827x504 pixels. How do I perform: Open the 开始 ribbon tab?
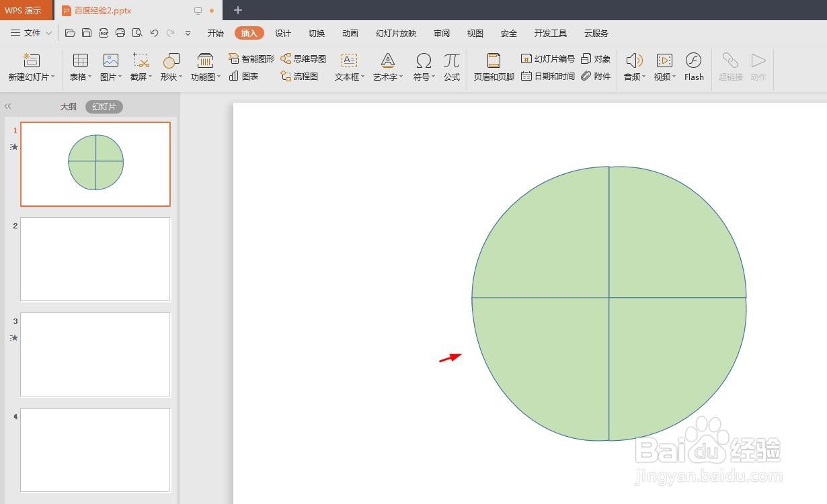pyautogui.click(x=215, y=33)
